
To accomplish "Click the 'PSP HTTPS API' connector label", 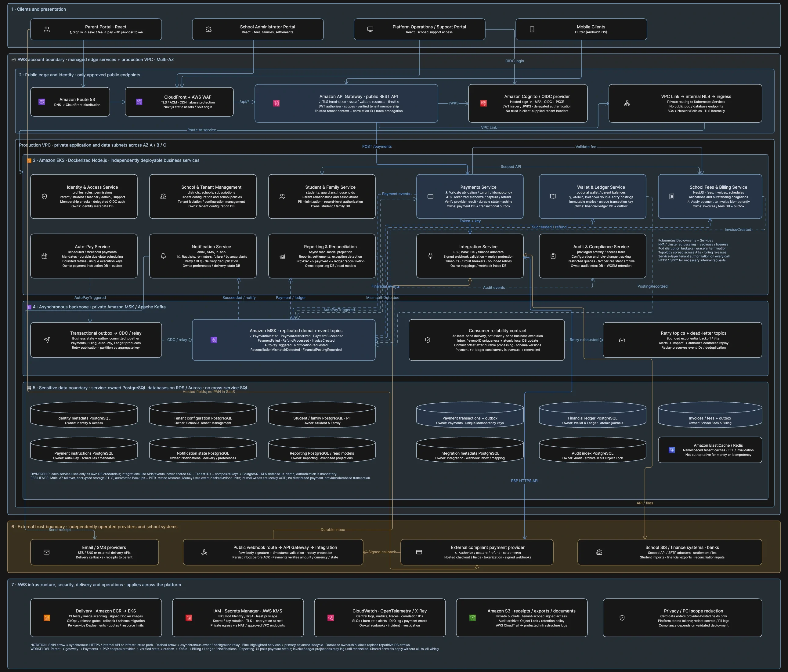I will point(524,481).
